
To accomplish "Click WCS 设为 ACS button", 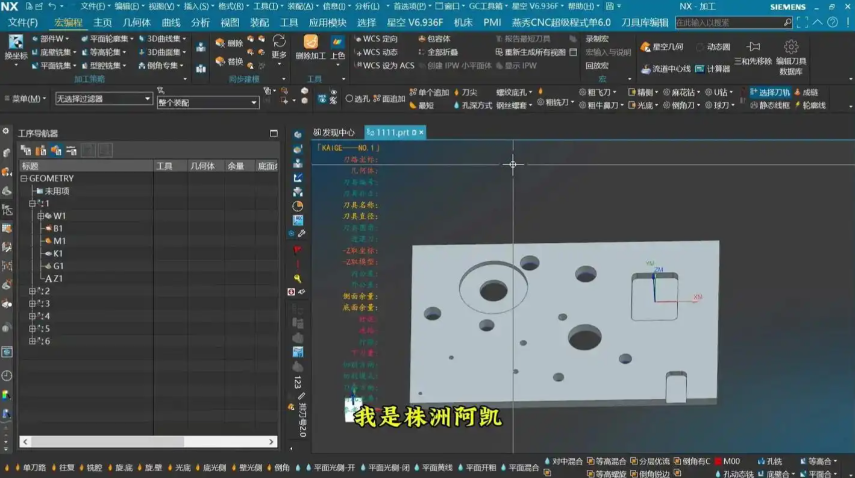I will [x=384, y=65].
